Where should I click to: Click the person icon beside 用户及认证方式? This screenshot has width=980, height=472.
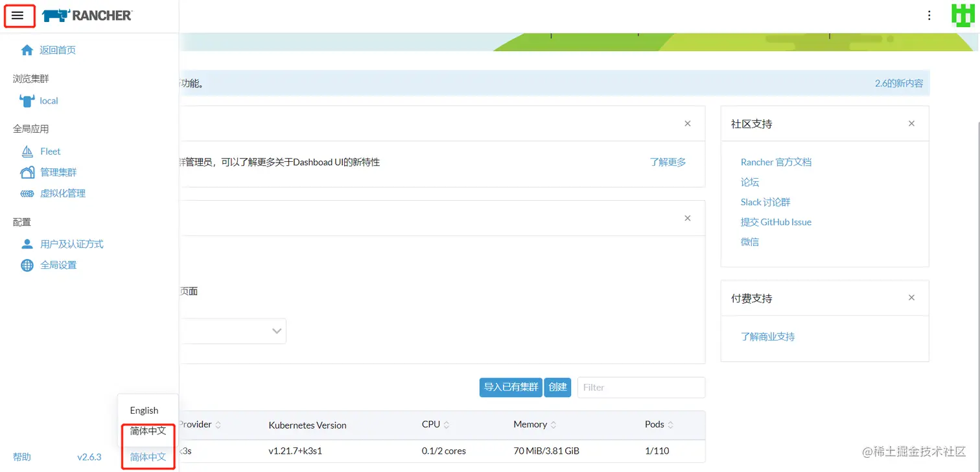[27, 244]
